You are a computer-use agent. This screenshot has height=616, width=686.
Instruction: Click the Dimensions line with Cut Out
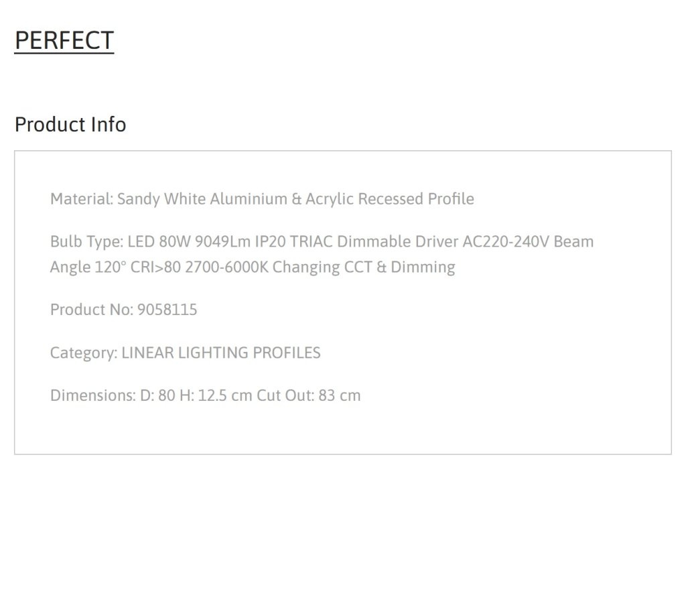[205, 395]
